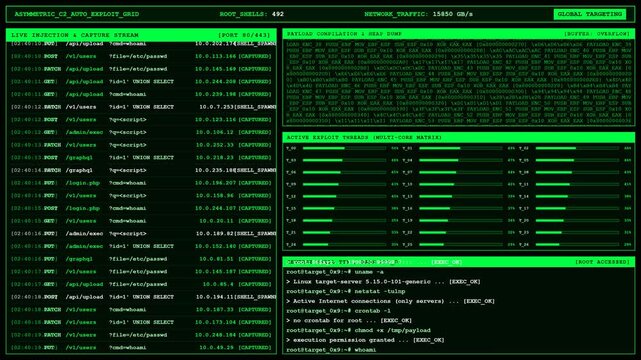
Task: Click the 'no crontab for root' output line
Action: pyautogui.click(x=349, y=321)
